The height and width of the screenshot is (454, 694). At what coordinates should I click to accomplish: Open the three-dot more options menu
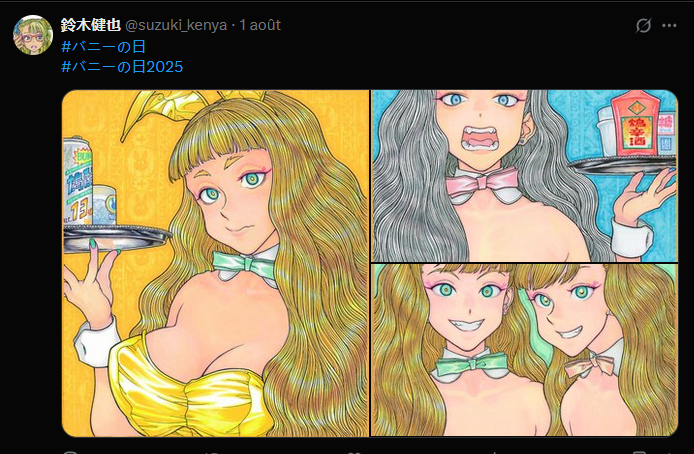click(x=670, y=25)
